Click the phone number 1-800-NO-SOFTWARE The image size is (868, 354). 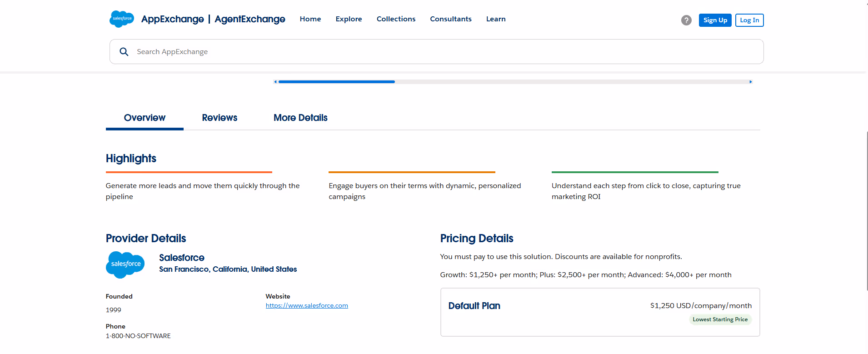pos(138,336)
